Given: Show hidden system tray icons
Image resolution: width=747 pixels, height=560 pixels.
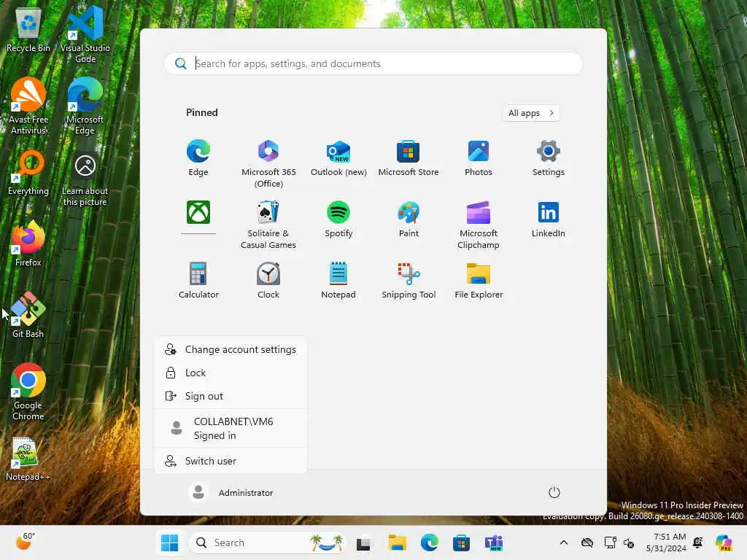Looking at the screenshot, I should [564, 542].
